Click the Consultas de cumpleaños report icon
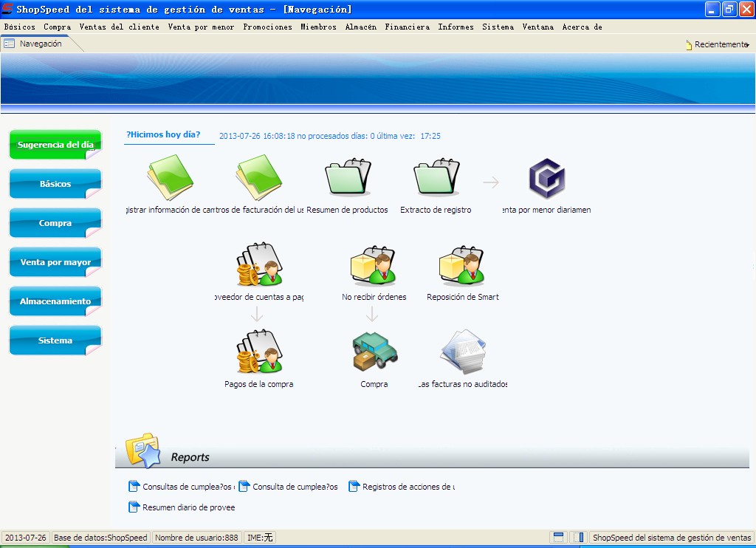The width and height of the screenshot is (756, 548). coord(134,486)
